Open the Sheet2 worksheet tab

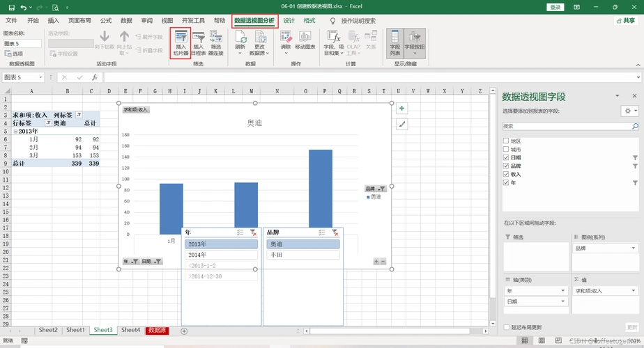pyautogui.click(x=48, y=330)
